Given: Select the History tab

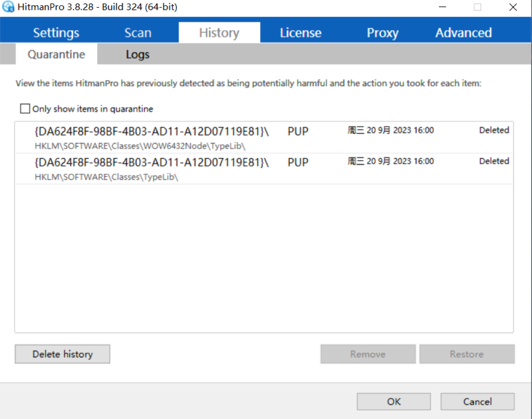Looking at the screenshot, I should tap(219, 33).
